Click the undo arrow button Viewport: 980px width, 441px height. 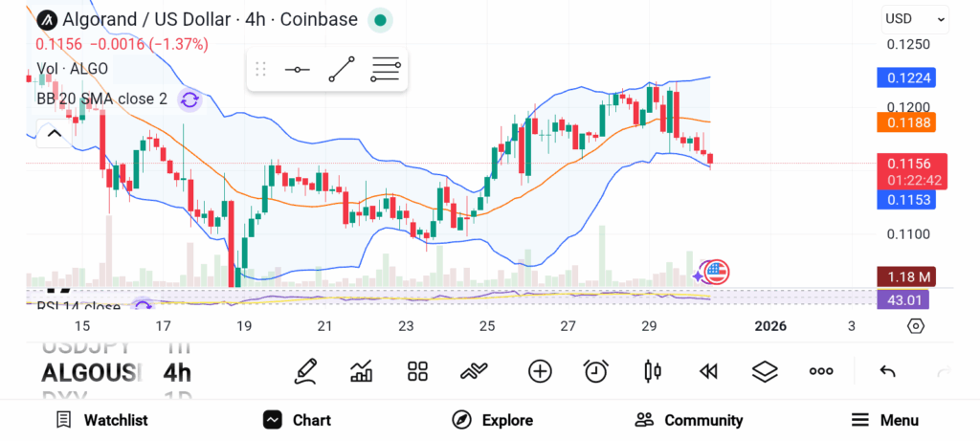[887, 371]
